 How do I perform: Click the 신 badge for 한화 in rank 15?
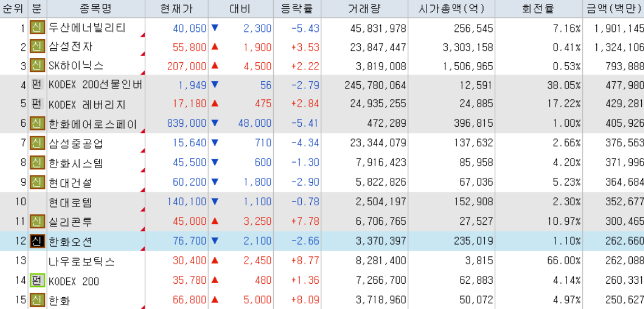pos(37,300)
